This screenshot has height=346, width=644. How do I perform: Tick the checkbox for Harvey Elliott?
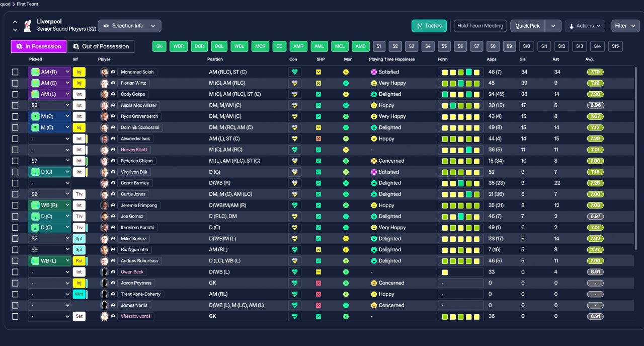click(x=15, y=150)
